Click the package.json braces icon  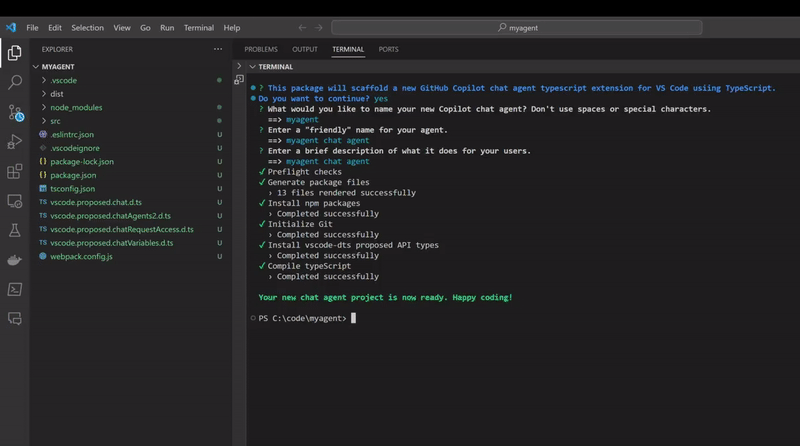[x=43, y=175]
